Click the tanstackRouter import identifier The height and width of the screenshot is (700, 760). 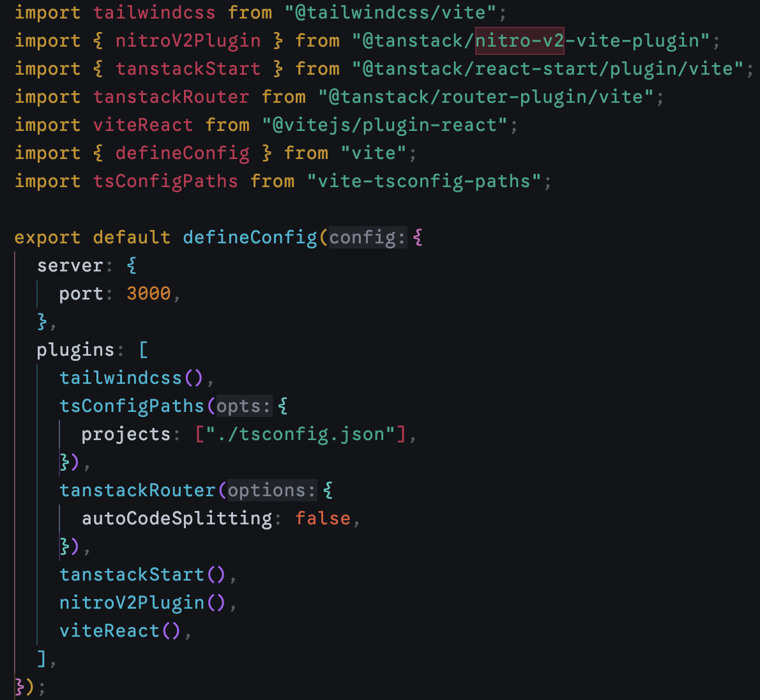coord(171,97)
